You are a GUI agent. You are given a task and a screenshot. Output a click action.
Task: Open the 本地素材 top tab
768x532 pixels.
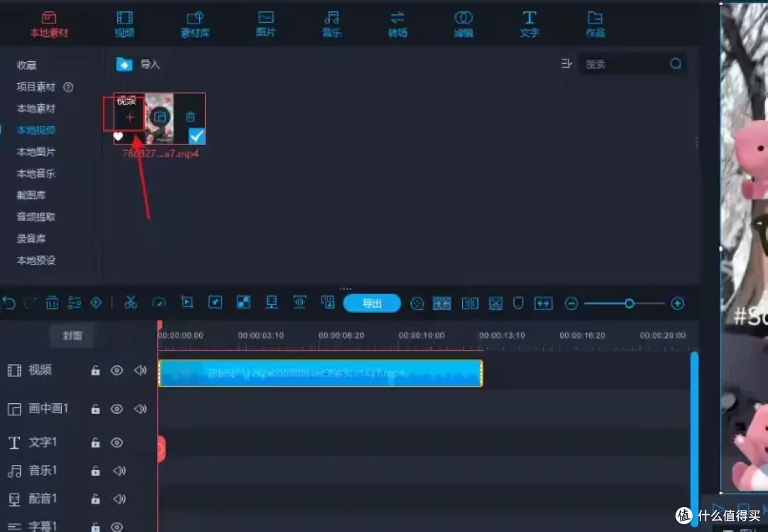click(49, 24)
